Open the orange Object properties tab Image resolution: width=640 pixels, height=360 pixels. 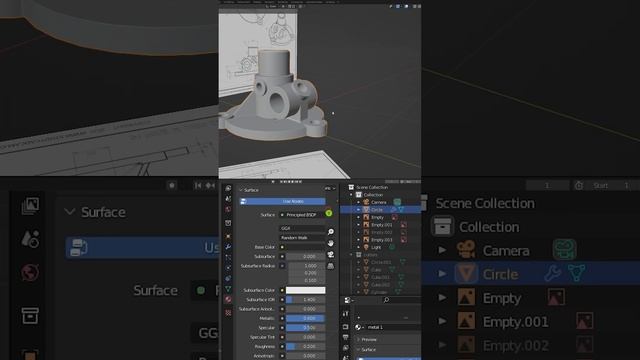(228, 236)
